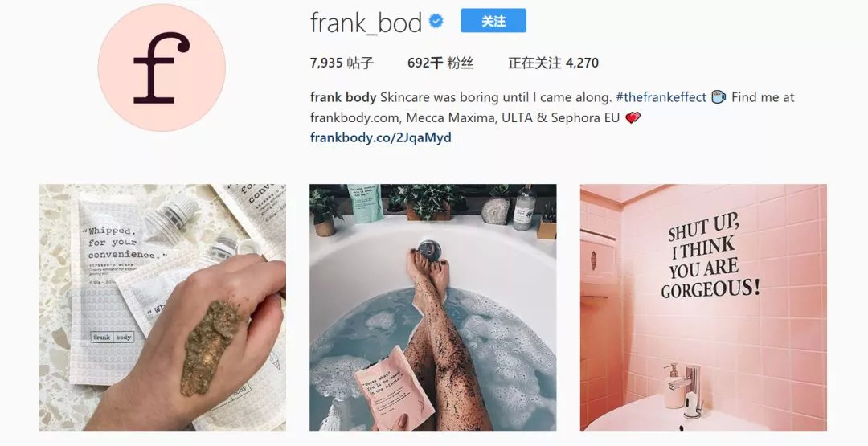Click the pink scrub pouch in the bathtub photo
Viewport: 868px width, 446px height.
[394, 386]
